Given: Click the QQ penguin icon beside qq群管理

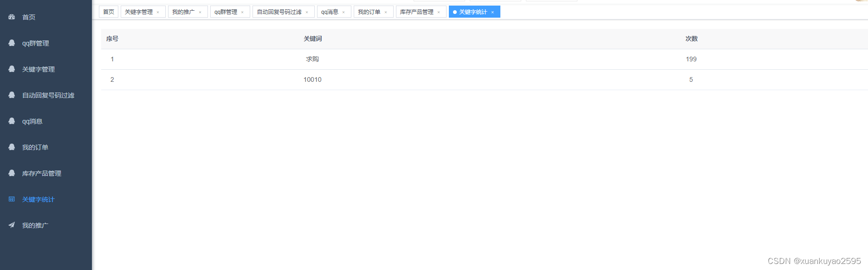Looking at the screenshot, I should (x=12, y=43).
